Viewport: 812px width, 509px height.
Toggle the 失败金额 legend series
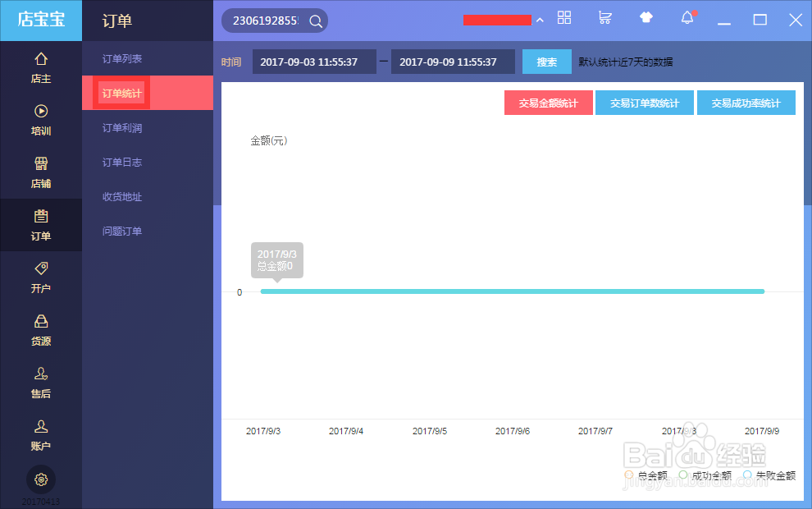pos(769,475)
